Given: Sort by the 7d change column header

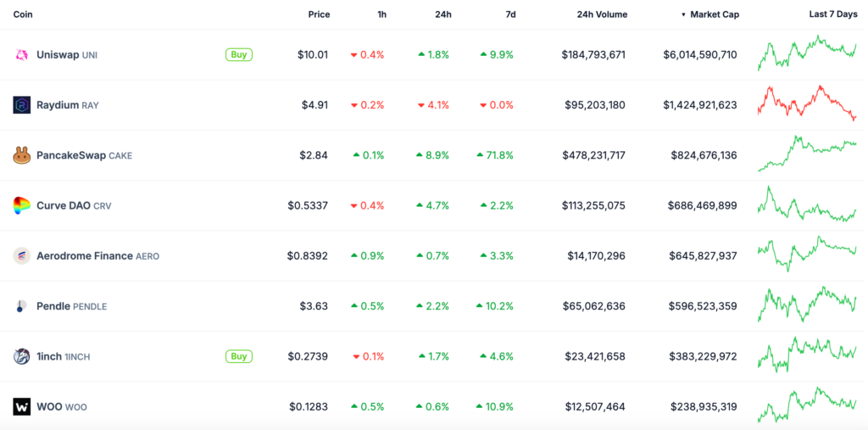Looking at the screenshot, I should (x=510, y=14).
